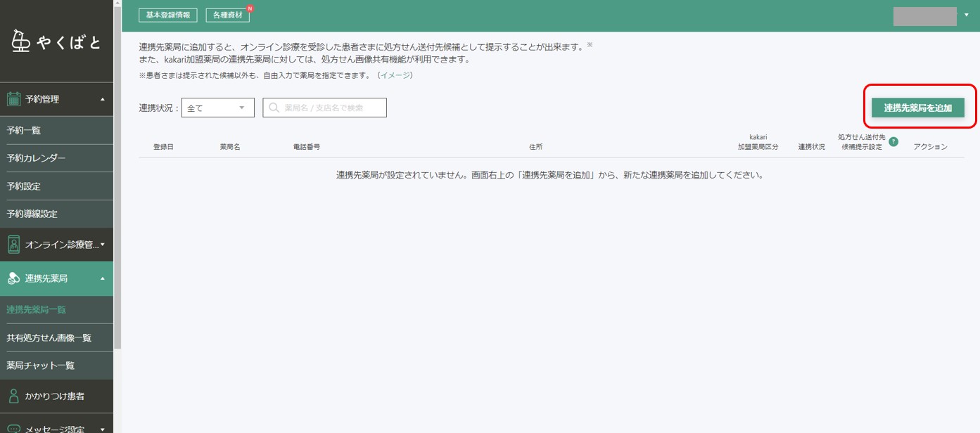Viewport: 980px width, 433px height.
Task: Open the イメージ link
Action: pyautogui.click(x=396, y=75)
